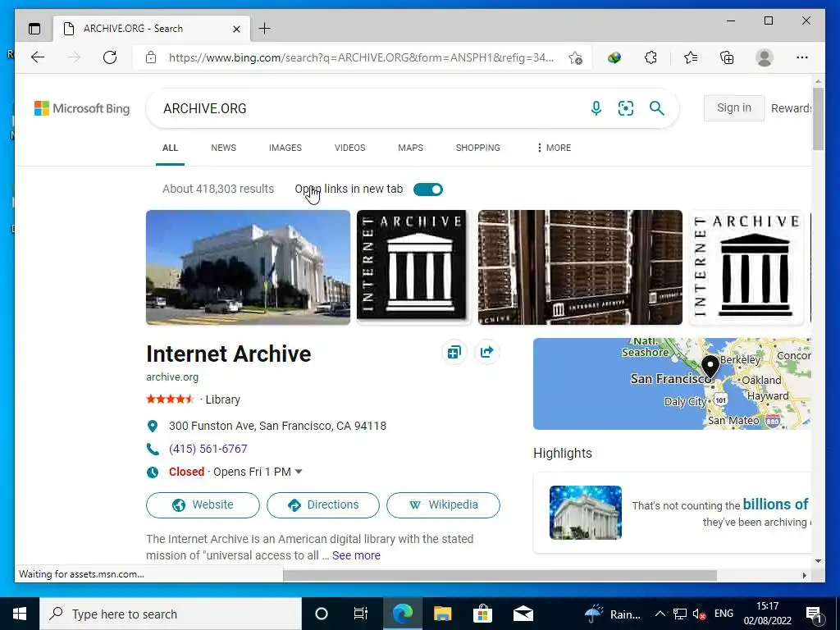Click the taskbar search box
The width and height of the screenshot is (840, 630).
click(171, 614)
